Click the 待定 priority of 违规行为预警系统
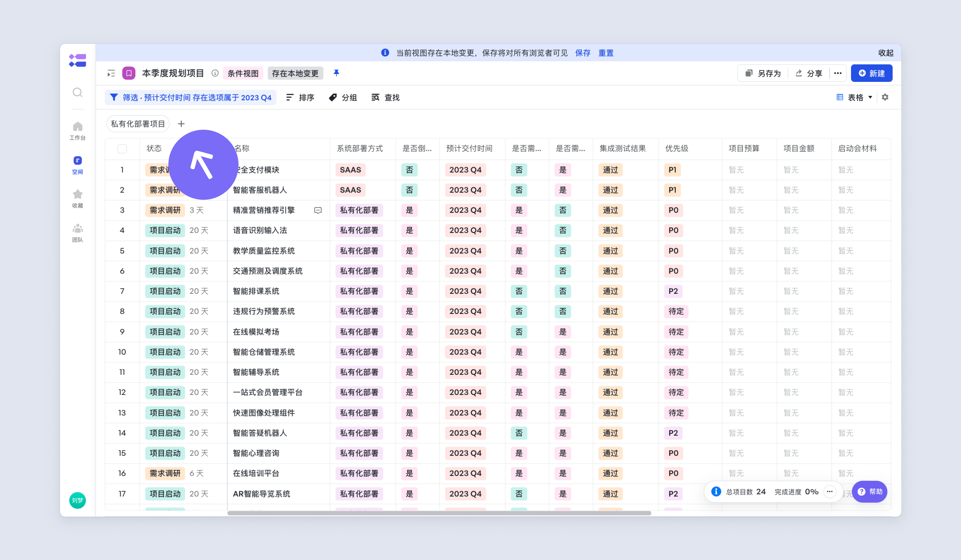 point(676,312)
